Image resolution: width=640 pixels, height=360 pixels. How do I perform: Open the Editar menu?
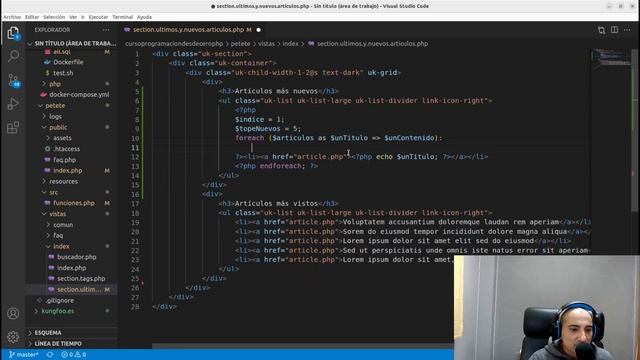point(32,17)
